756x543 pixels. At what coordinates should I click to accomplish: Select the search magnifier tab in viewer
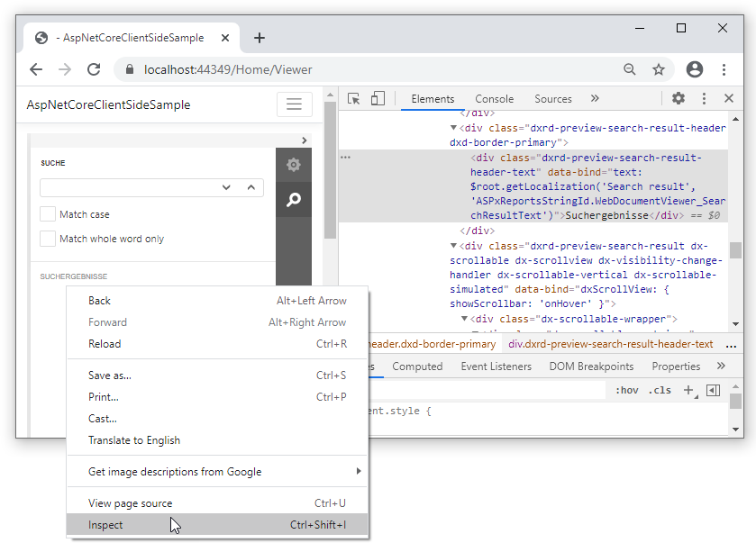(294, 199)
